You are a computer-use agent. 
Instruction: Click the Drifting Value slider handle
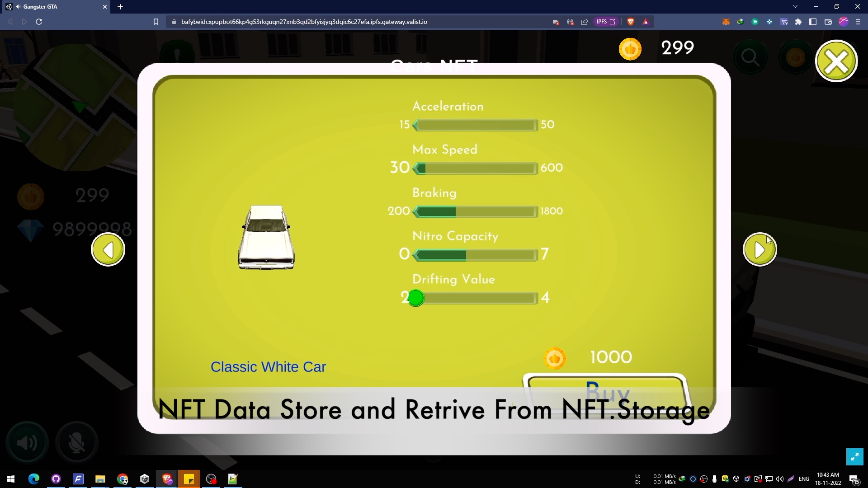pyautogui.click(x=416, y=298)
